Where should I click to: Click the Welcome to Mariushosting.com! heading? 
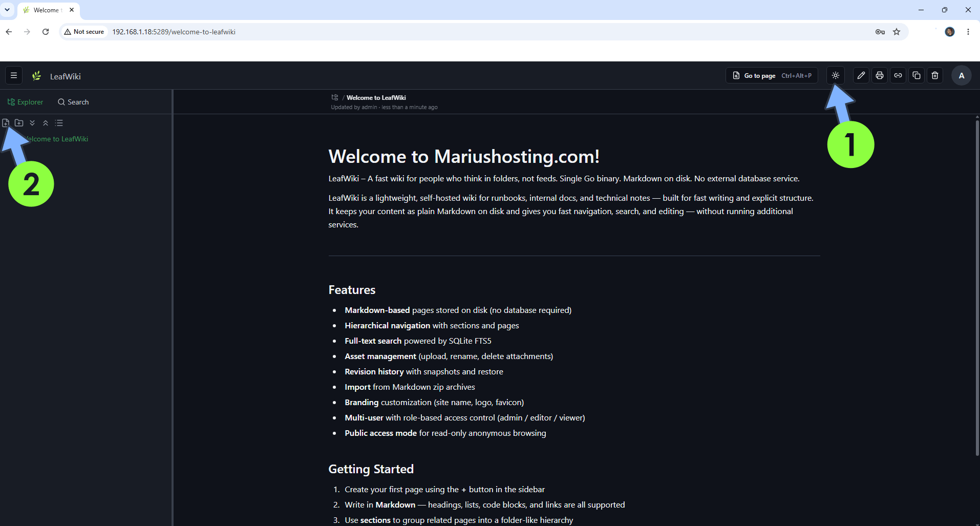464,156
